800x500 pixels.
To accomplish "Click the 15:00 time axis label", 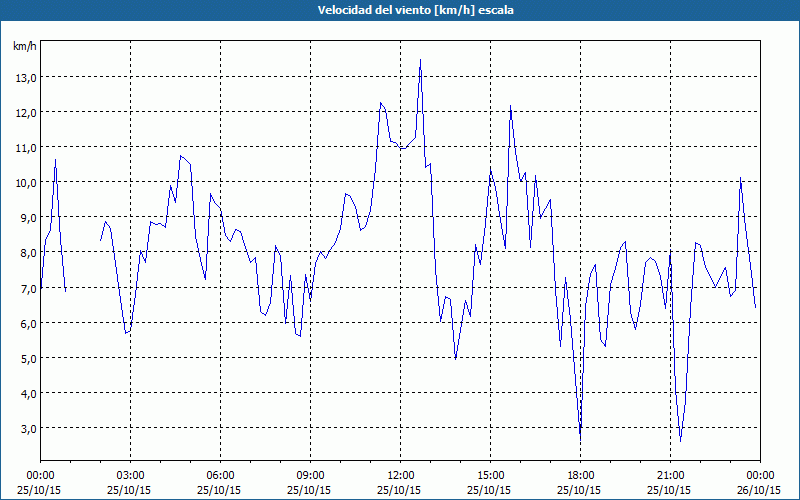I will point(490,476).
